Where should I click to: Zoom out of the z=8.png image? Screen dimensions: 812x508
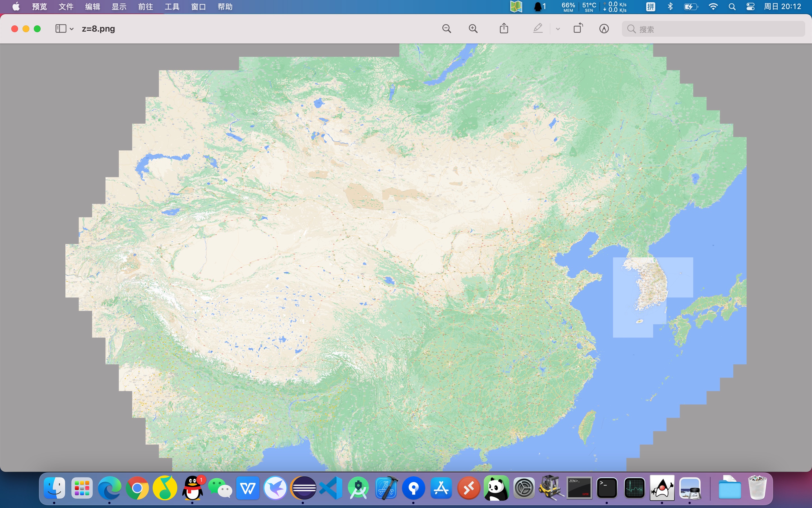point(447,29)
